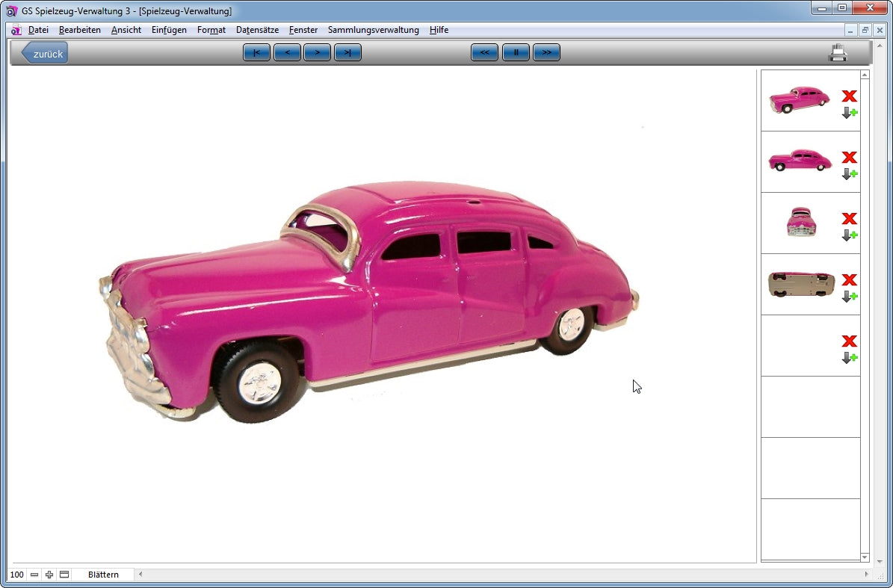Image resolution: width=893 pixels, height=588 pixels.
Task: Pause the slideshow playback
Action: [x=516, y=52]
